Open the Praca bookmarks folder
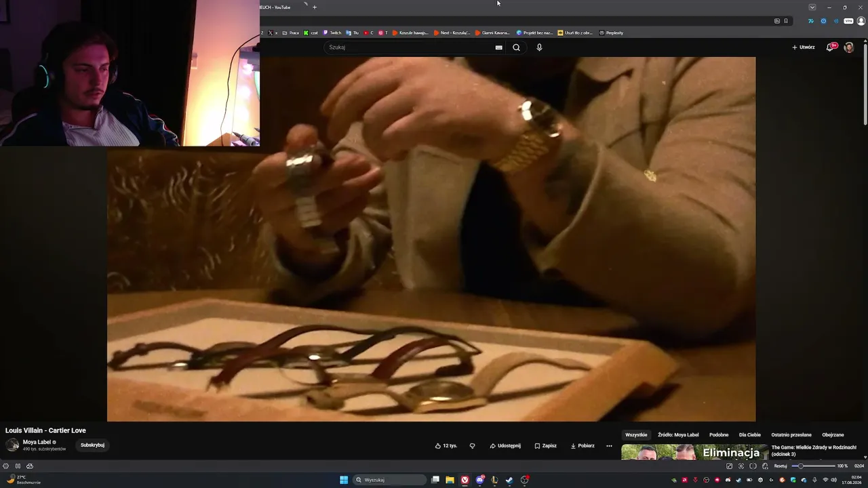868x488 pixels. [x=290, y=33]
